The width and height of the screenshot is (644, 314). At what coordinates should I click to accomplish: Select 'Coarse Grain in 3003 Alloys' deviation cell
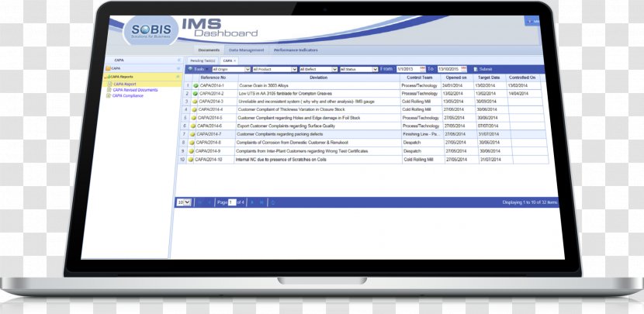(319, 86)
